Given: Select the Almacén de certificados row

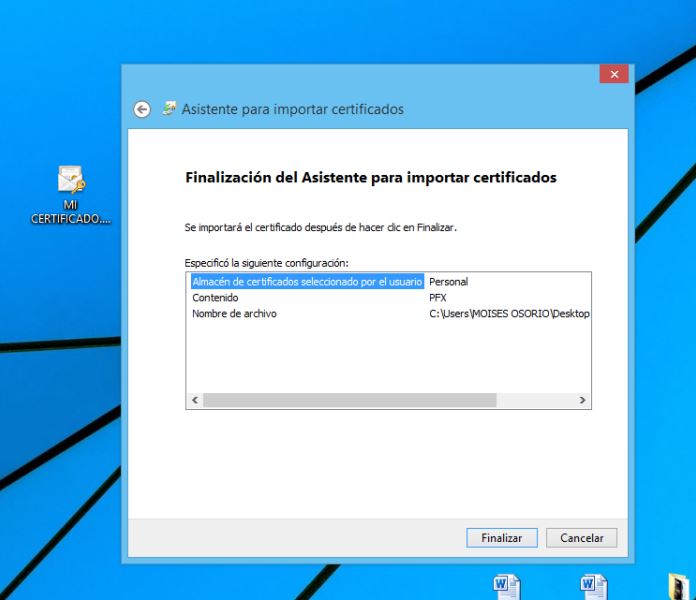Looking at the screenshot, I should click(307, 282).
